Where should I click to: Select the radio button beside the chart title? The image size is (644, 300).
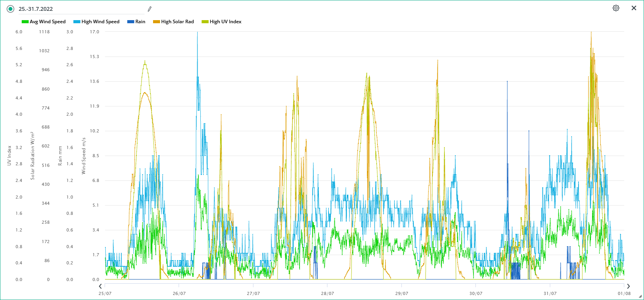pyautogui.click(x=10, y=9)
